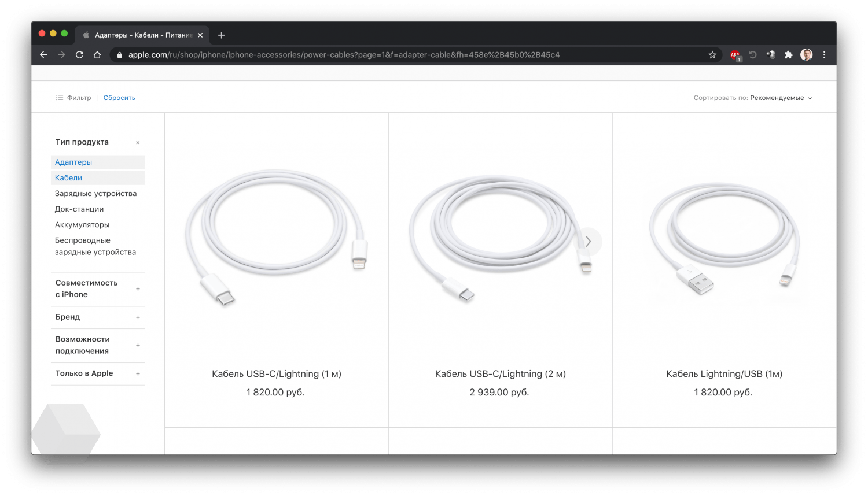This screenshot has height=496, width=868.
Task: Expand the Только в Apple section
Action: coord(98,374)
